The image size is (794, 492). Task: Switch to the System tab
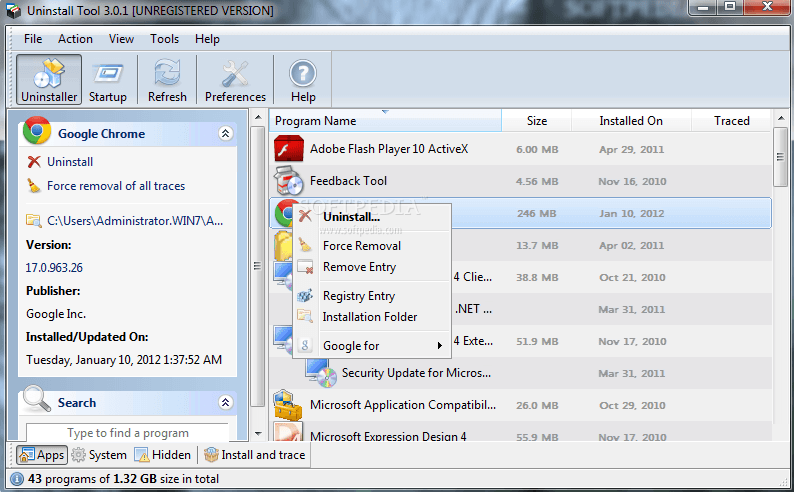click(99, 455)
